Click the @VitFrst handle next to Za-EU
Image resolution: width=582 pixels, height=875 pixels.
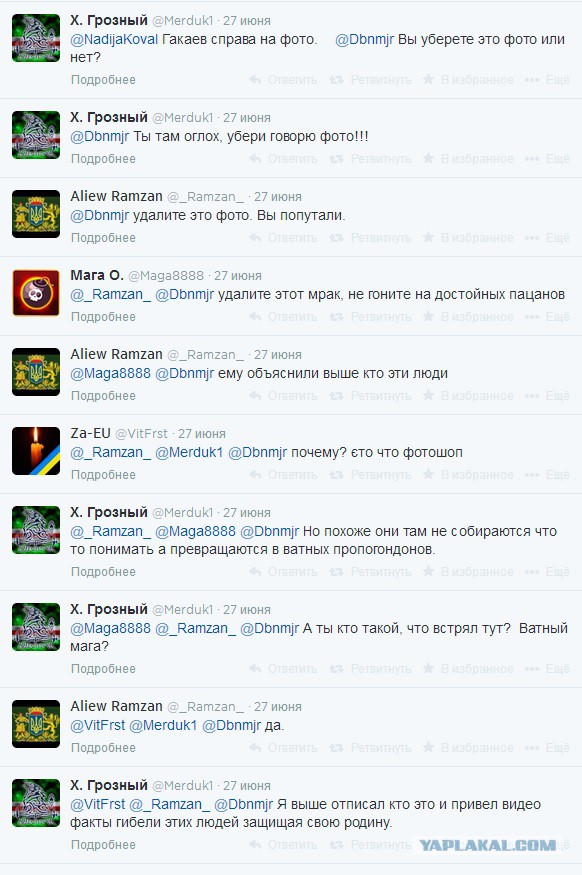[x=142, y=434]
